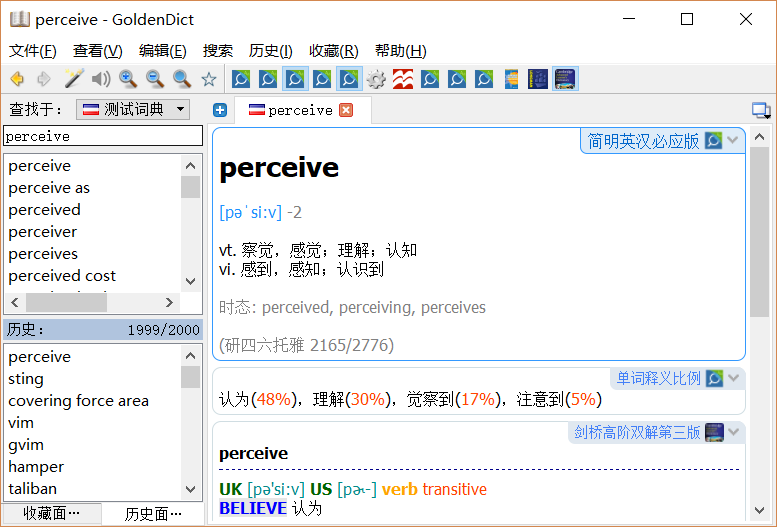Select 'vim' in history list
Screen dimensions: 777x527
(21, 422)
